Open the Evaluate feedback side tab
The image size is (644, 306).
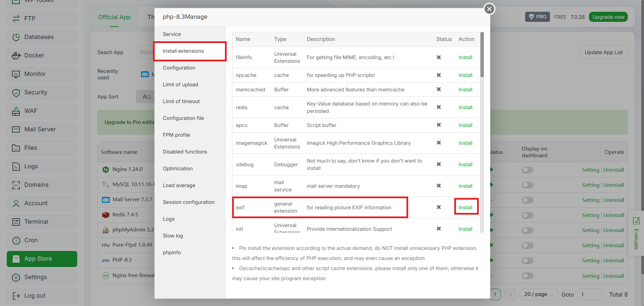636,233
